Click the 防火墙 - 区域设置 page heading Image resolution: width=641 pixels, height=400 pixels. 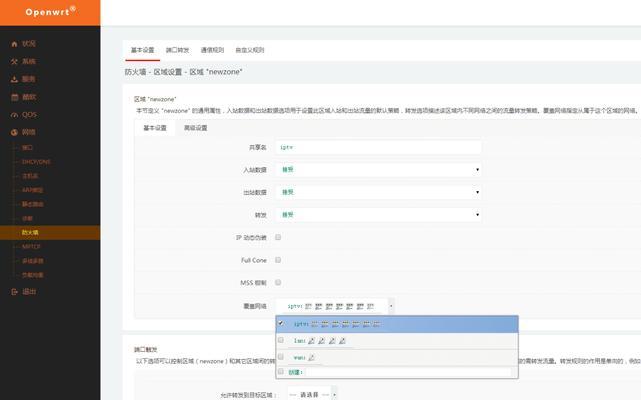[183, 72]
